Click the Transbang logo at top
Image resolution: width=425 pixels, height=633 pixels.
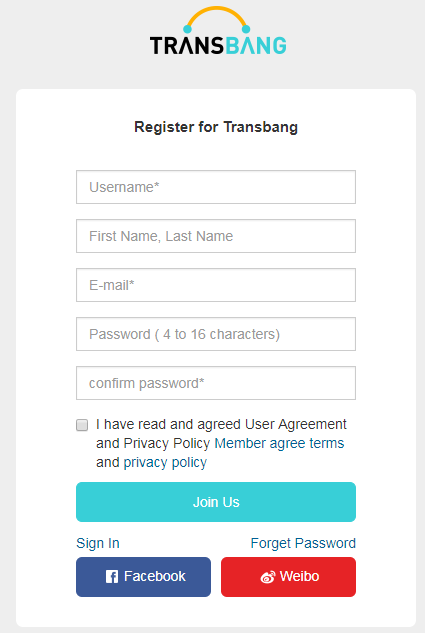pos(218,31)
